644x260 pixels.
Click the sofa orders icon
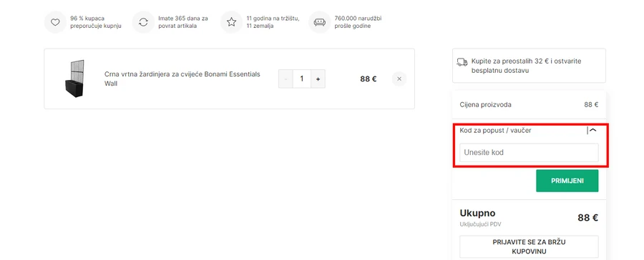[320, 22]
